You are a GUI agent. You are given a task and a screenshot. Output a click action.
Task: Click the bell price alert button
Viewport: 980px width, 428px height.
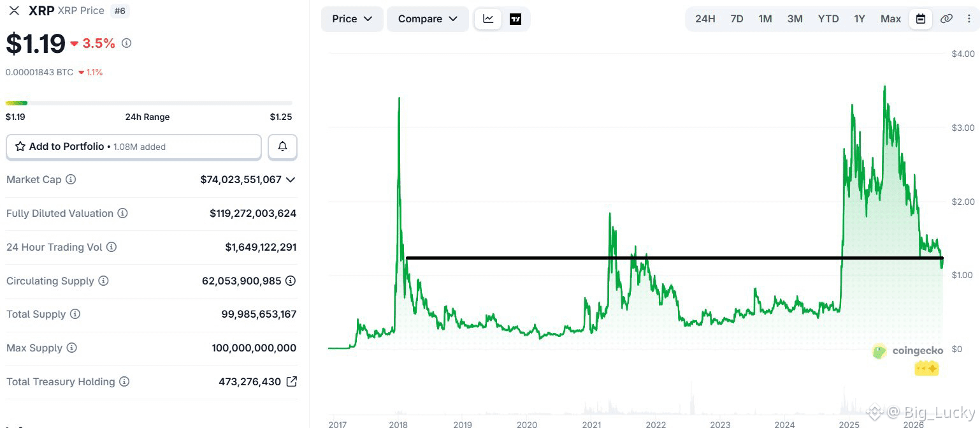pyautogui.click(x=282, y=147)
